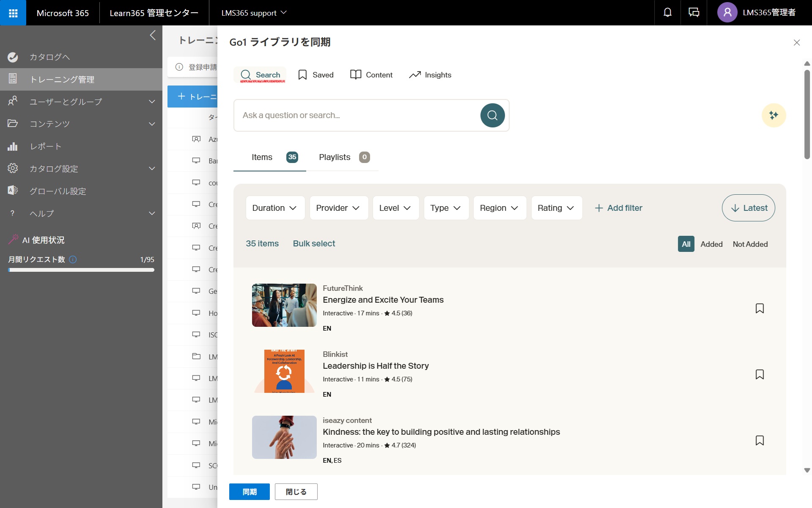Bookmark the Kindness course item
This screenshot has width=812, height=508.
tap(760, 440)
